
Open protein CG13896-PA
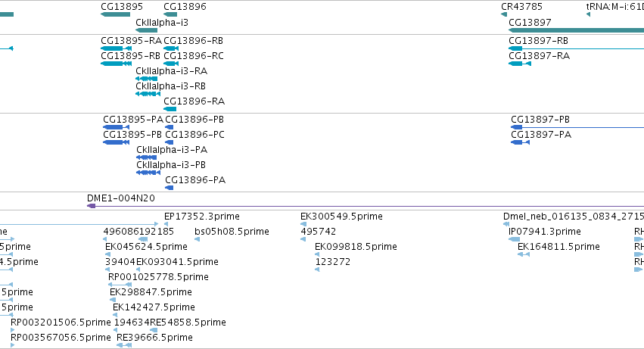(x=195, y=180)
